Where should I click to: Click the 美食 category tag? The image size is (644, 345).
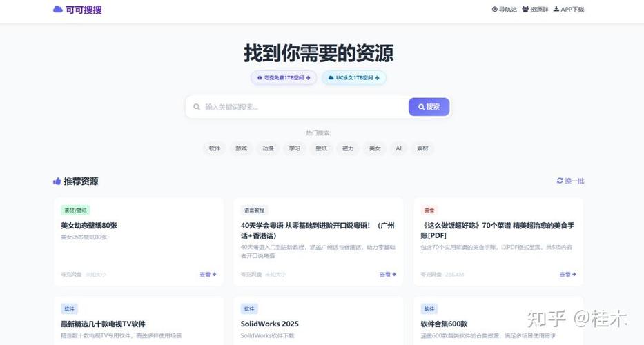[429, 210]
